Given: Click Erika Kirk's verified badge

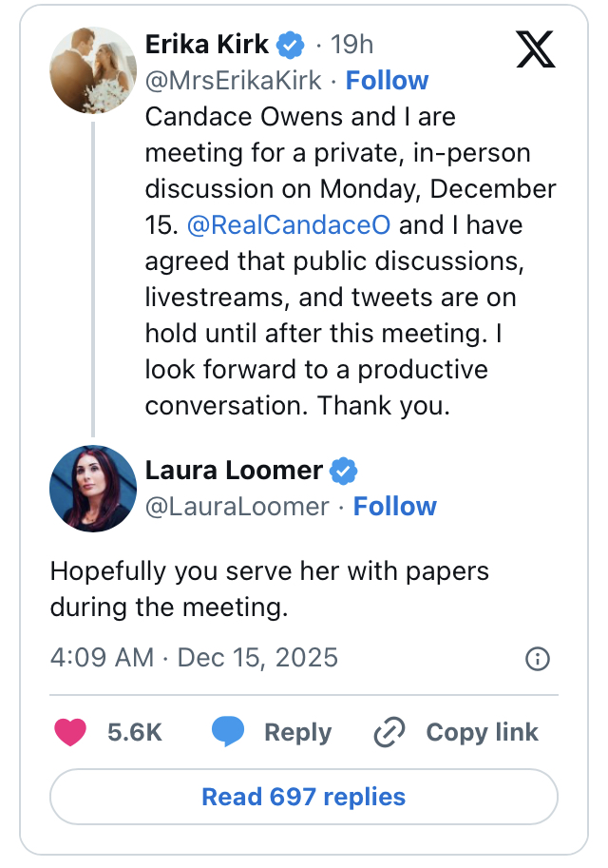Looking at the screenshot, I should click(290, 44).
